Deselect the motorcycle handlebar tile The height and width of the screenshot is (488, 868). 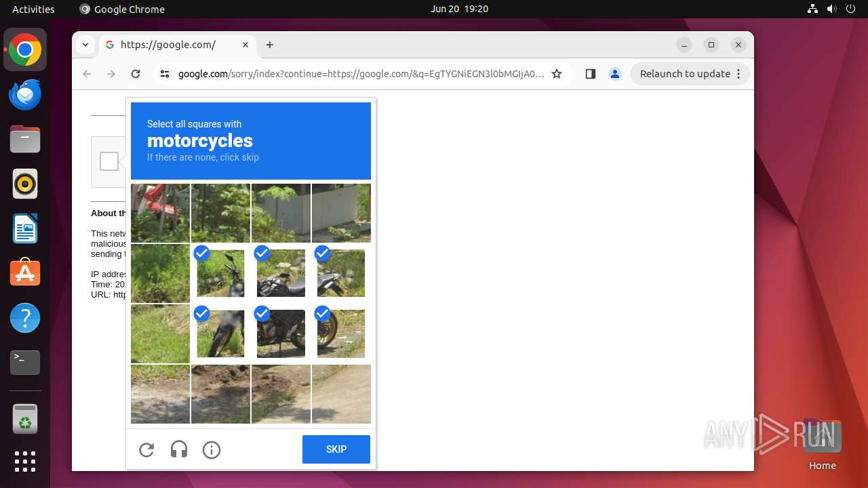(x=220, y=273)
